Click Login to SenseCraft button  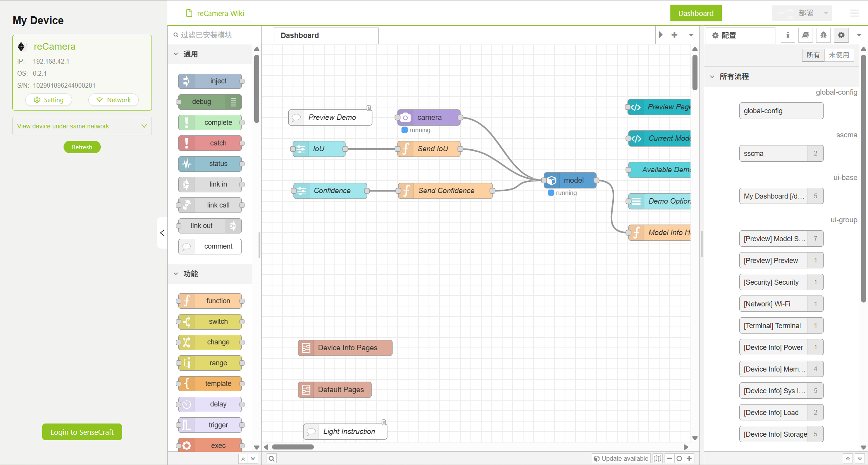82,432
